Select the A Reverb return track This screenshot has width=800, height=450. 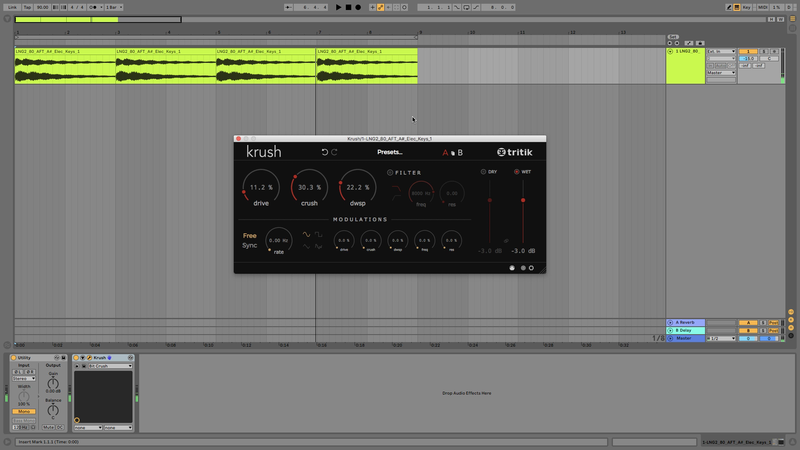coord(685,322)
